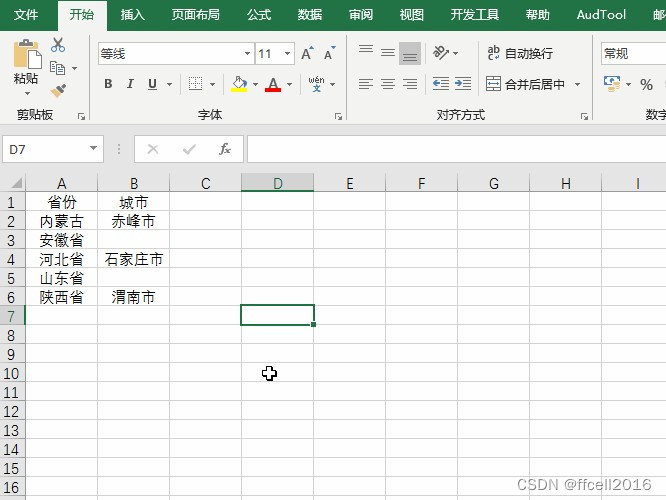Expand the 粘贴 paste options arrow
Screen dimensions: 666x500
[x=27, y=93]
